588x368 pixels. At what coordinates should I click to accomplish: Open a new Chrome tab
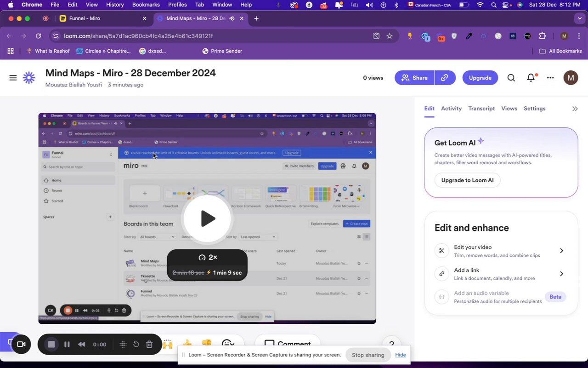pos(256,18)
